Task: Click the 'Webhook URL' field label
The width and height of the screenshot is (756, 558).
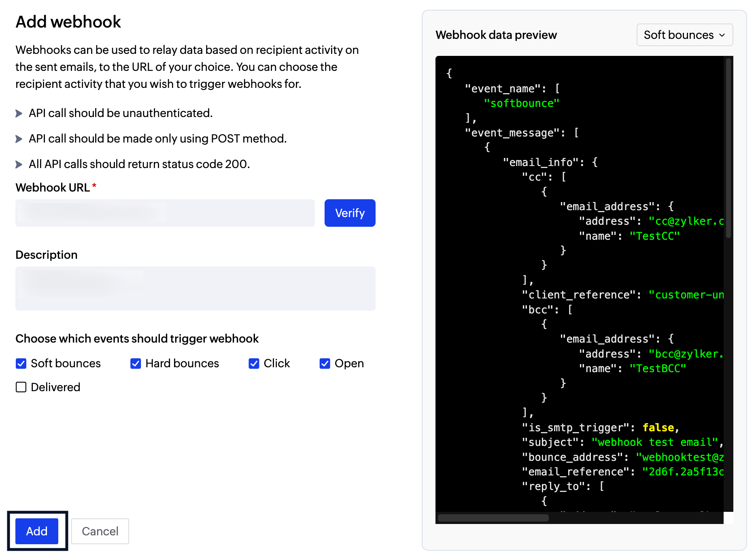Action: coord(53,187)
